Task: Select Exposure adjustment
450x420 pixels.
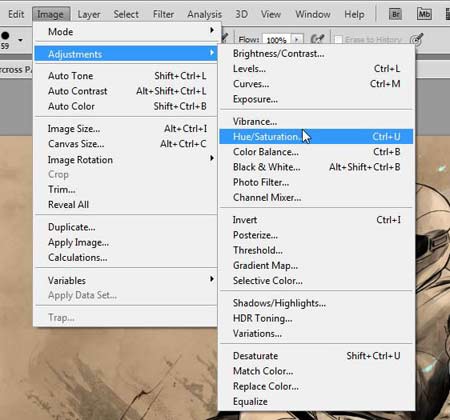Action: coord(316,99)
